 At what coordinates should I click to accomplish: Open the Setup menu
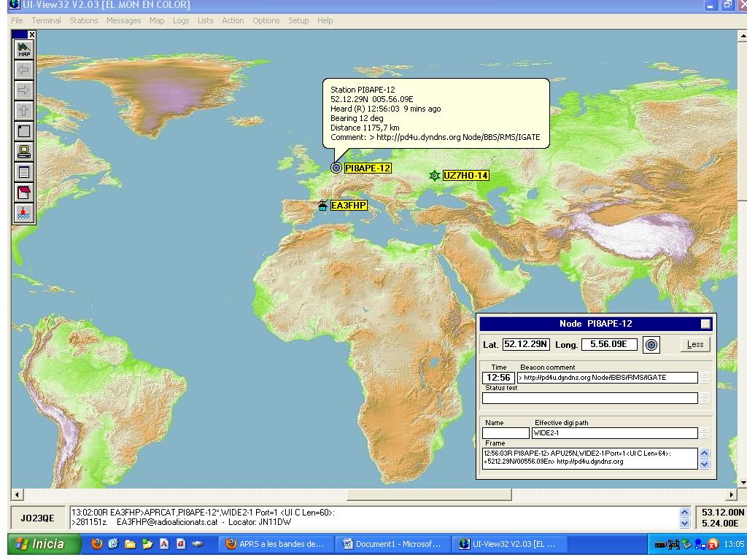point(298,20)
